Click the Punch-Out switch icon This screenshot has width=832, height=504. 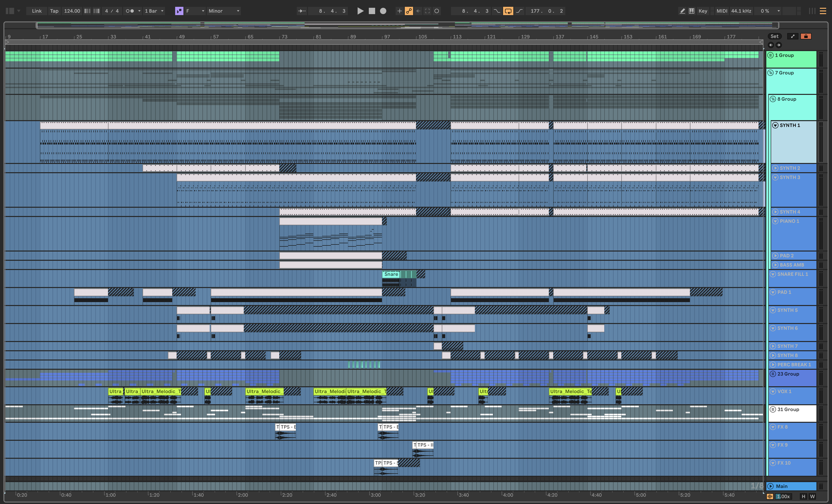coord(519,11)
